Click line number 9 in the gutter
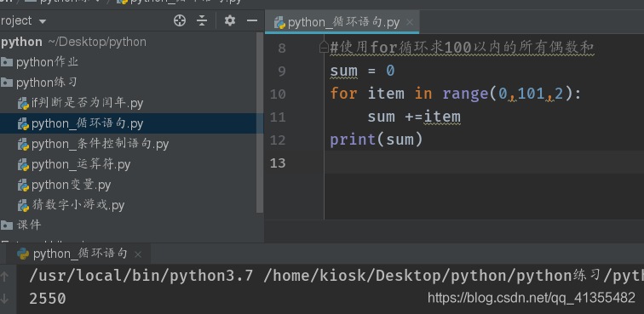Screen dimensions: 644x314 coord(281,71)
